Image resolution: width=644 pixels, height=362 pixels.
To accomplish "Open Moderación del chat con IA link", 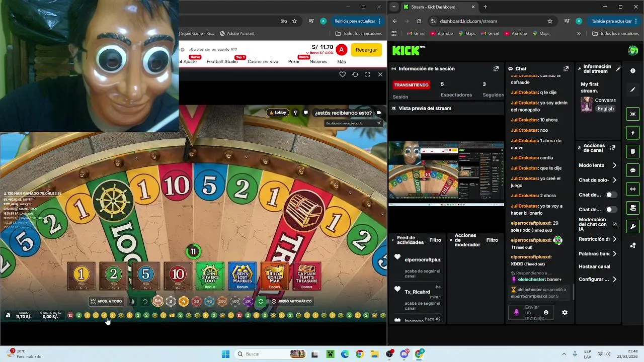I will point(597,224).
